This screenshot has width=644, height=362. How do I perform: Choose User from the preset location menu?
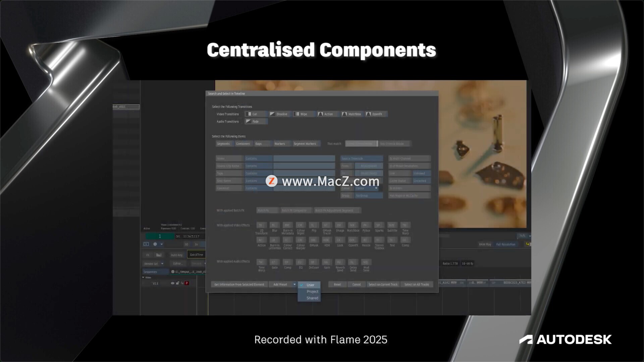coord(309,285)
